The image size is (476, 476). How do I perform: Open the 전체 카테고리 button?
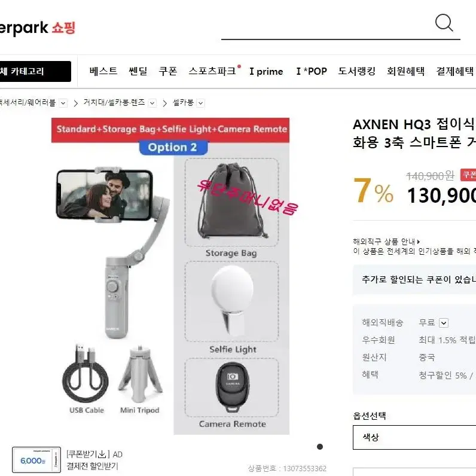click(x=35, y=71)
